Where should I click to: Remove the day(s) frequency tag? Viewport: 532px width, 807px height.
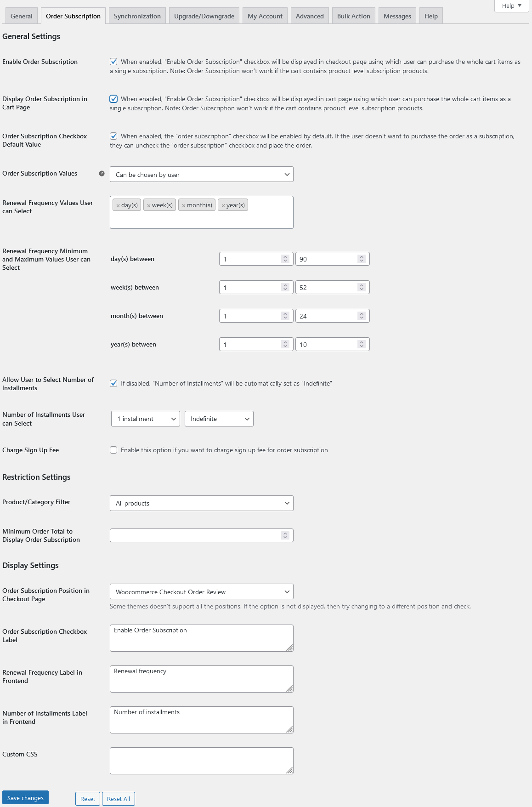[x=118, y=205]
